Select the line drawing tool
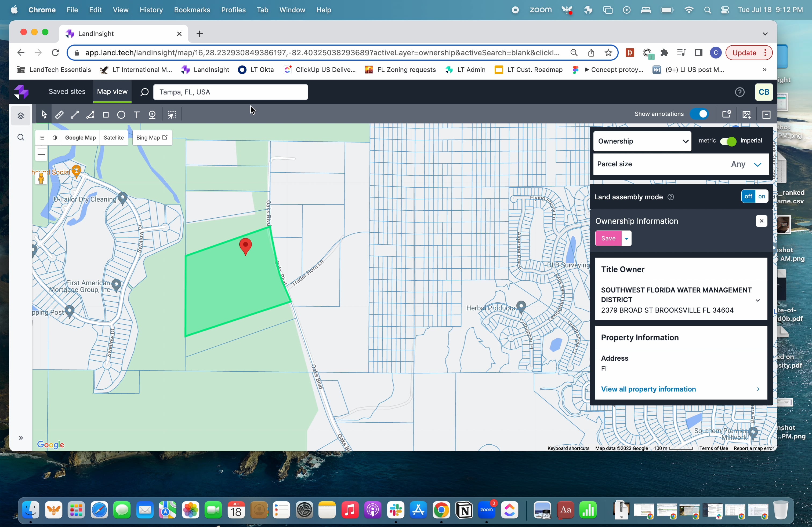This screenshot has width=812, height=527. pyautogui.click(x=74, y=115)
